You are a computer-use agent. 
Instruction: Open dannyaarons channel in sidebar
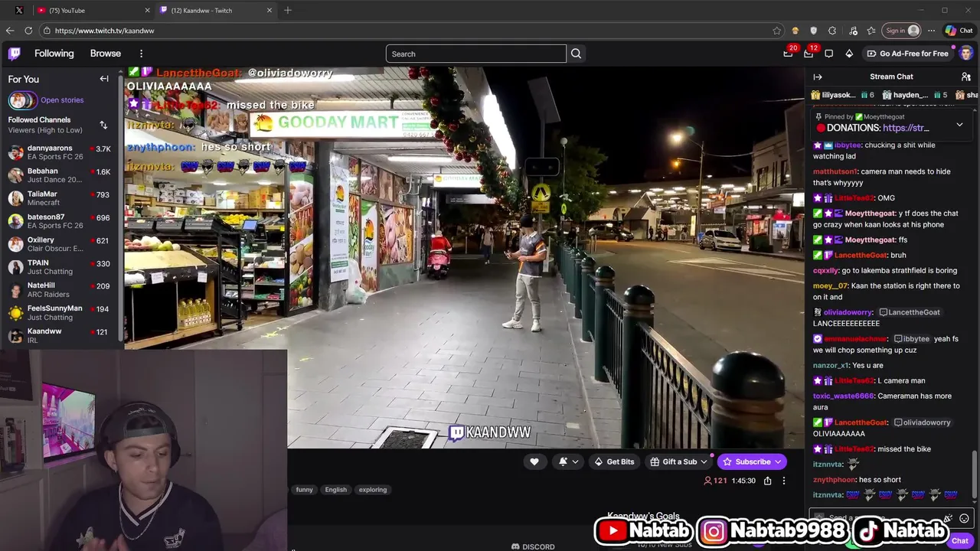[x=60, y=153]
